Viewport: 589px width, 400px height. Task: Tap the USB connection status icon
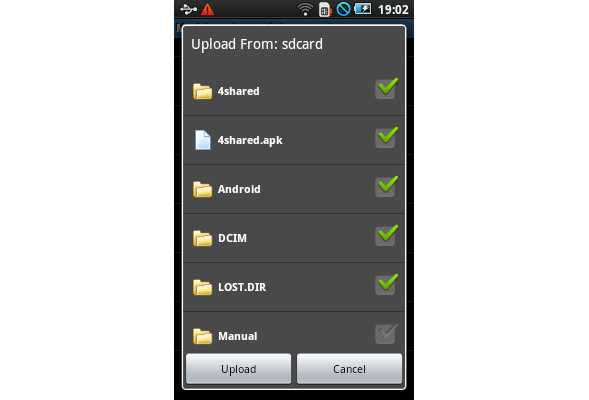[x=188, y=9]
